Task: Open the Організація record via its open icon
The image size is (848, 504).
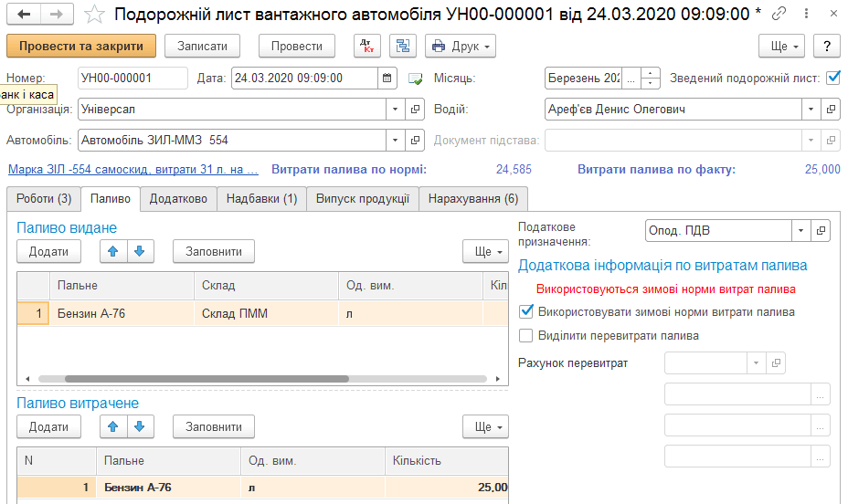Action: [415, 110]
